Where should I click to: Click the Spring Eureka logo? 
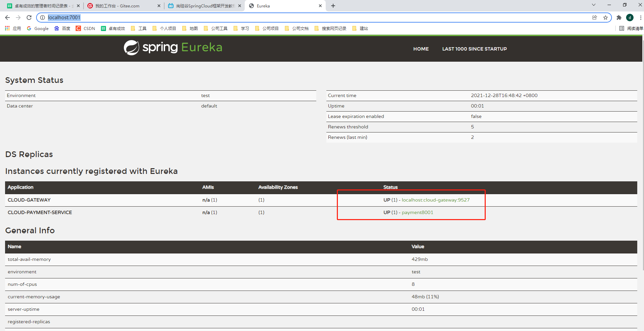[173, 48]
